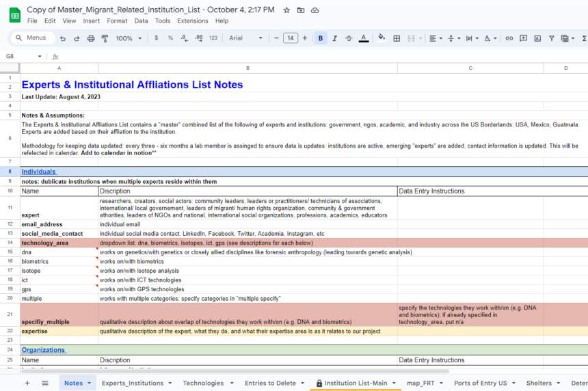Screen dimensions: 588x391
Task: Open vertical align dropdown
Action: pos(454,38)
